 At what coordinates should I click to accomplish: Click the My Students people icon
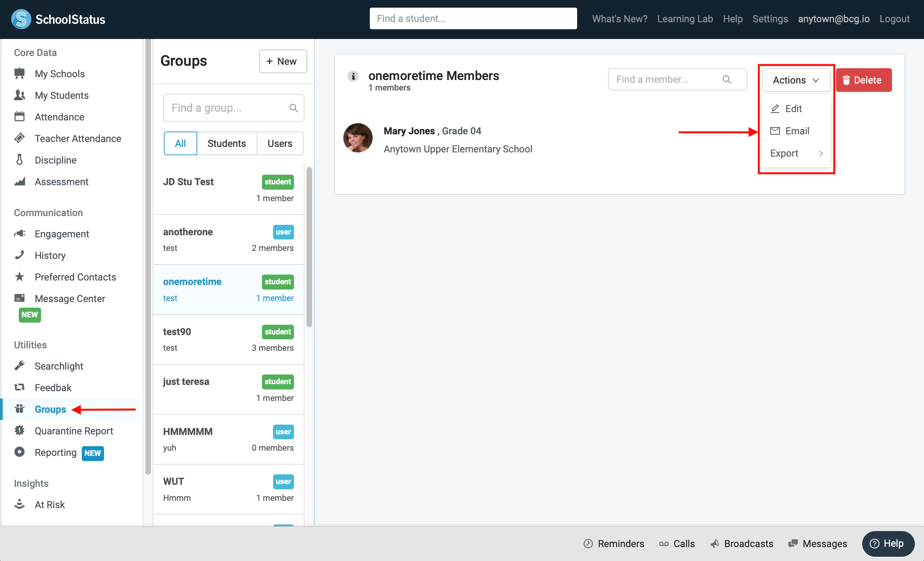[x=19, y=95]
